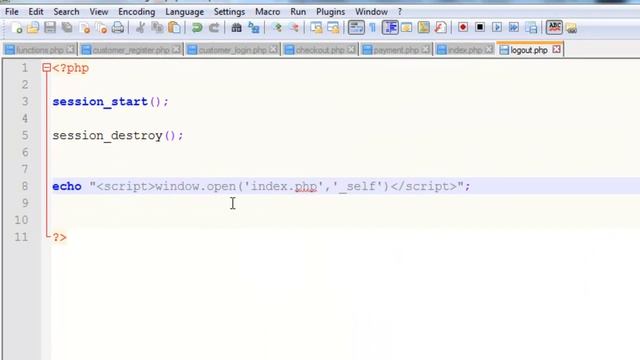640x360 pixels.
Task: Open the View menu
Action: tap(99, 11)
